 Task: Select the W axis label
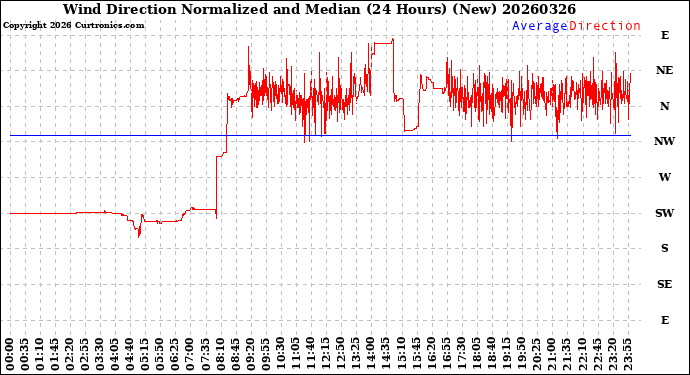click(664, 177)
